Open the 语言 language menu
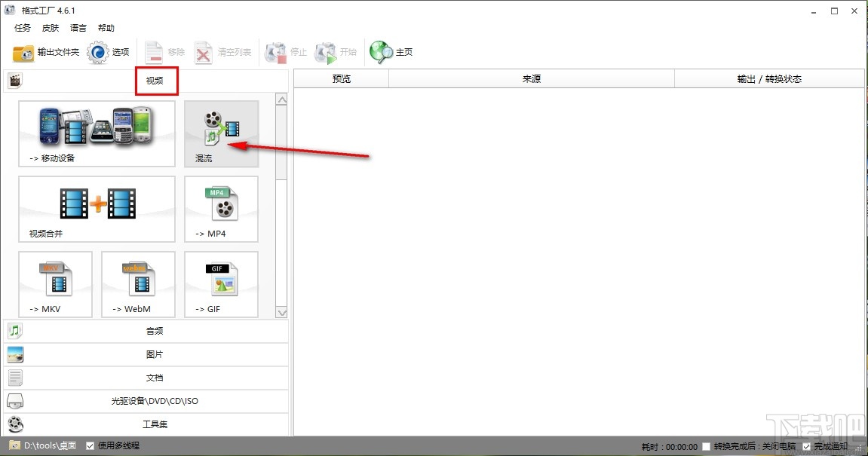This screenshot has height=456, width=868. pos(78,28)
